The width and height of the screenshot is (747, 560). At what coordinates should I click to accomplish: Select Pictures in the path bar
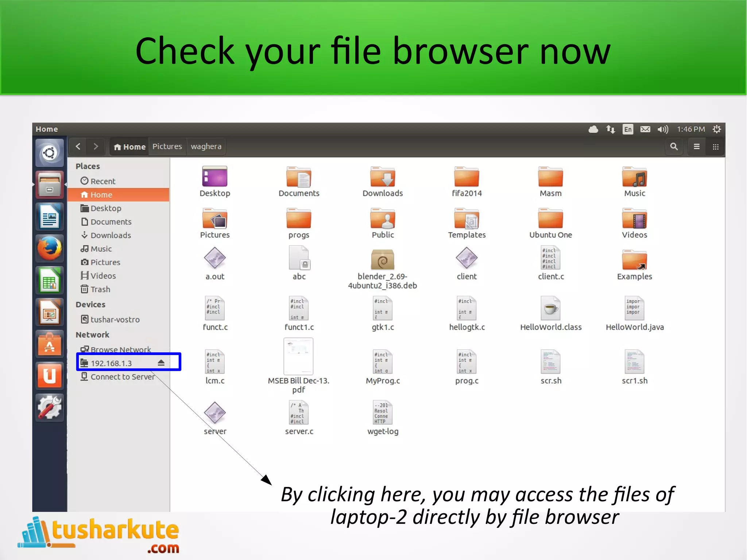click(167, 147)
